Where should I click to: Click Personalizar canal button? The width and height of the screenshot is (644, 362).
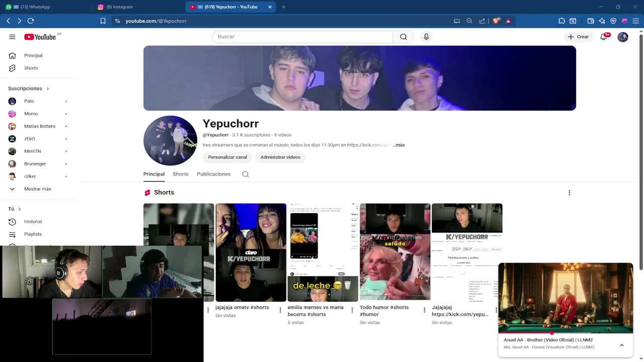(x=227, y=157)
